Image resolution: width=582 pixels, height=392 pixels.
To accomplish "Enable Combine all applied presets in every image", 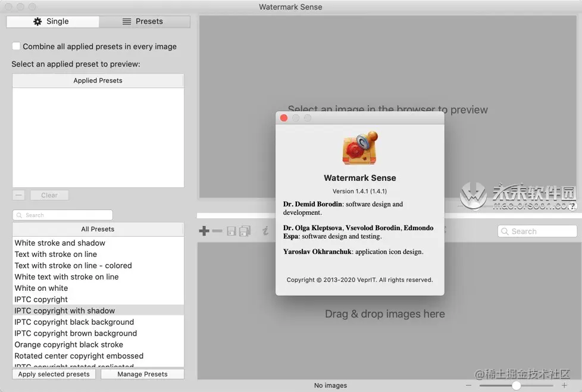I will pyautogui.click(x=16, y=46).
